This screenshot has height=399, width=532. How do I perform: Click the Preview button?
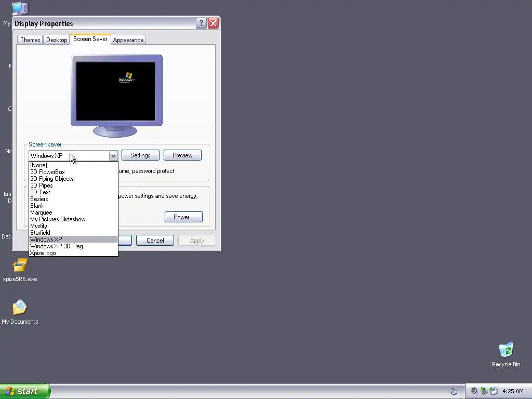tap(182, 155)
